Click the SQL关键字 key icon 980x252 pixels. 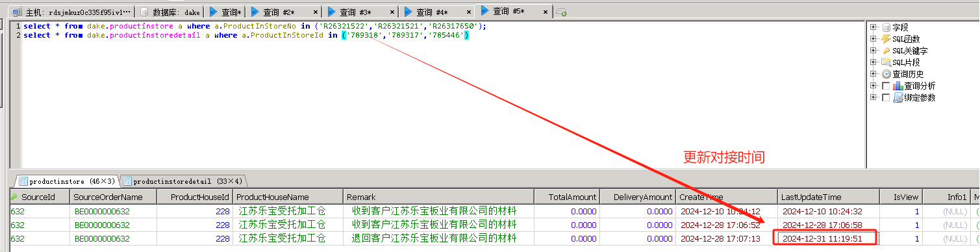coord(886,51)
